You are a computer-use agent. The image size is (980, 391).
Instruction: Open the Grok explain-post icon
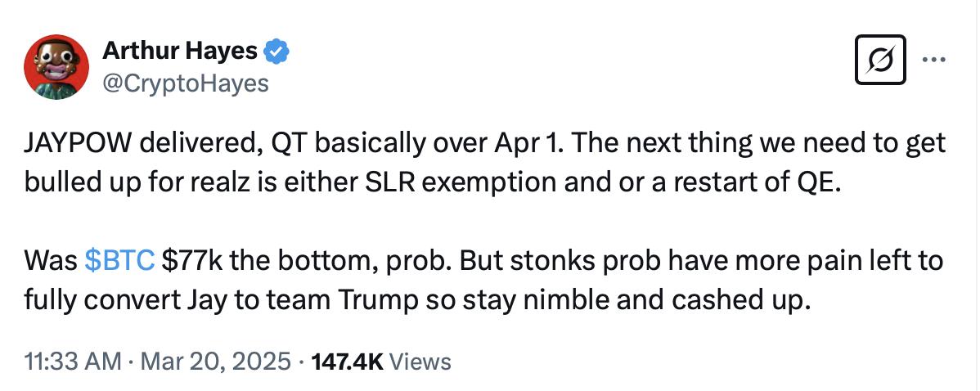(880, 60)
